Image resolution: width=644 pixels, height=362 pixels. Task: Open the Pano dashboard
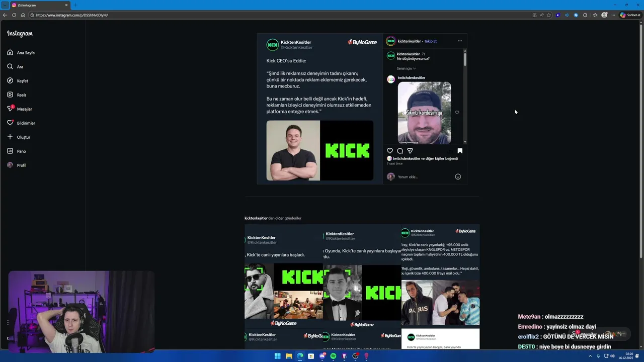(x=17, y=151)
